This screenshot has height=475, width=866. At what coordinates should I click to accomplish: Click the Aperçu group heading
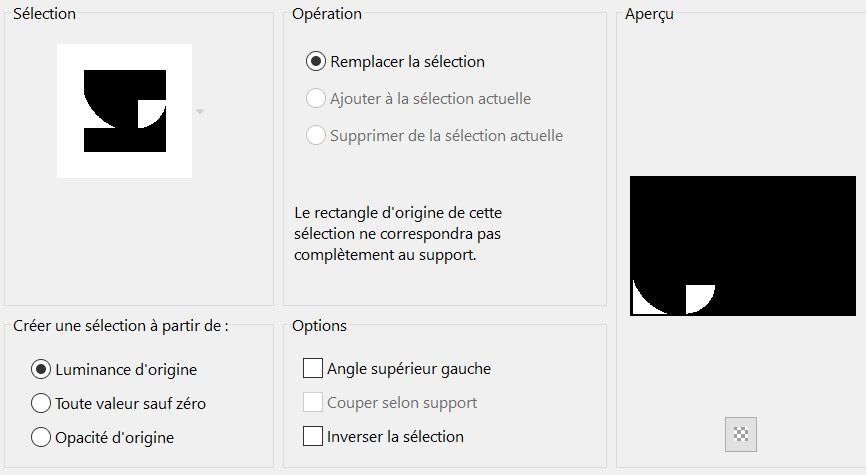[648, 15]
